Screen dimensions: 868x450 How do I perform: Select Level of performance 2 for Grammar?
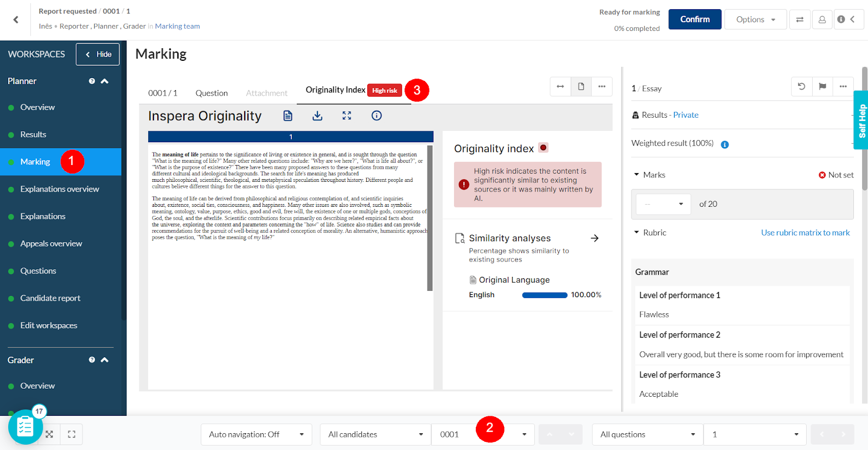pos(743,345)
